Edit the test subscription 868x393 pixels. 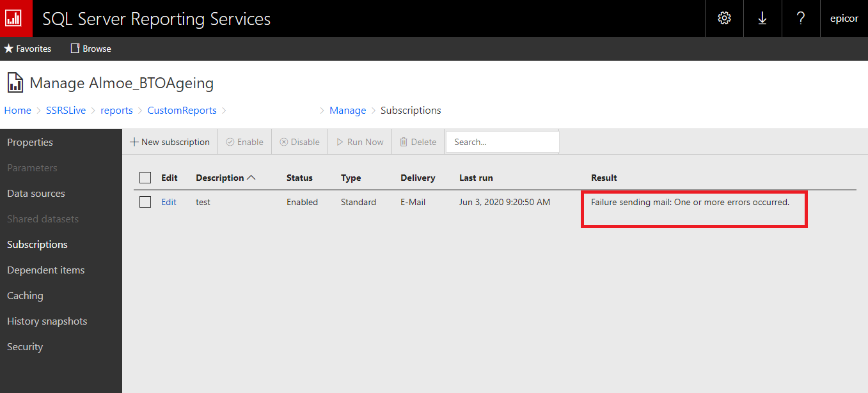(x=169, y=202)
